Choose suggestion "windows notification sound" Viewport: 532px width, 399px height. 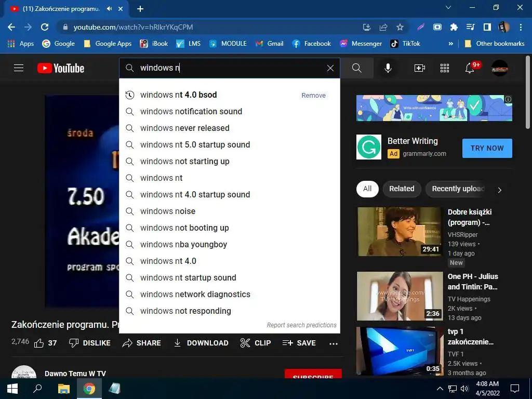[x=229, y=112]
